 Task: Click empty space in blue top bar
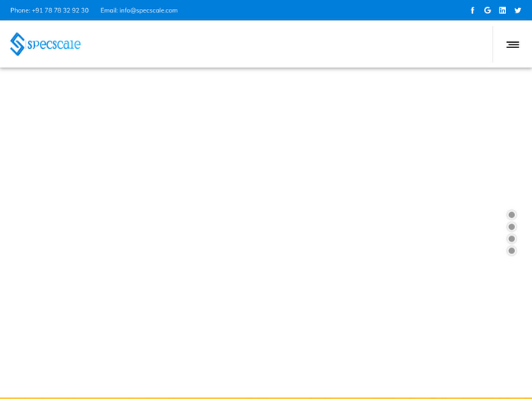click(x=318, y=10)
